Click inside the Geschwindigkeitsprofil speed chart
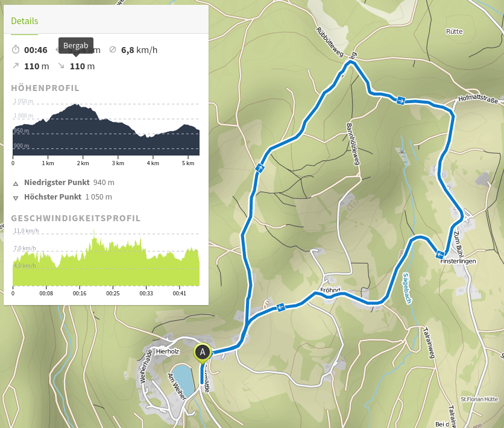Screen dimensions: 504x428 [x=106, y=265]
